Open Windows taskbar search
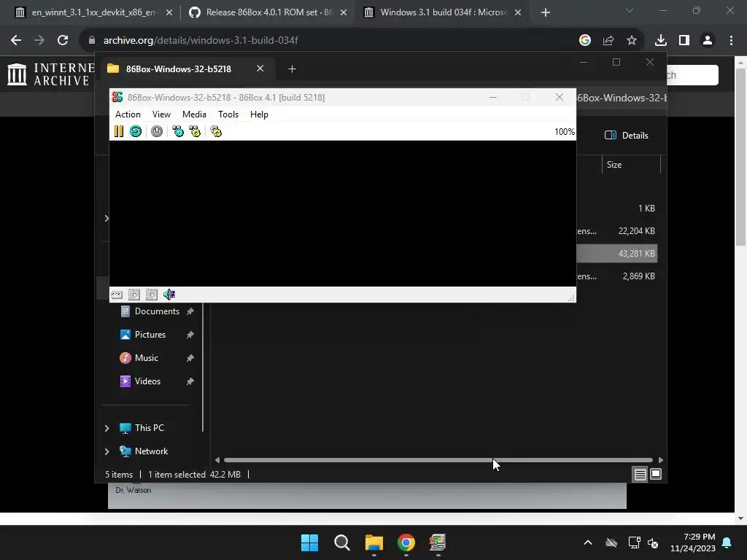This screenshot has width=747, height=560. 341,542
